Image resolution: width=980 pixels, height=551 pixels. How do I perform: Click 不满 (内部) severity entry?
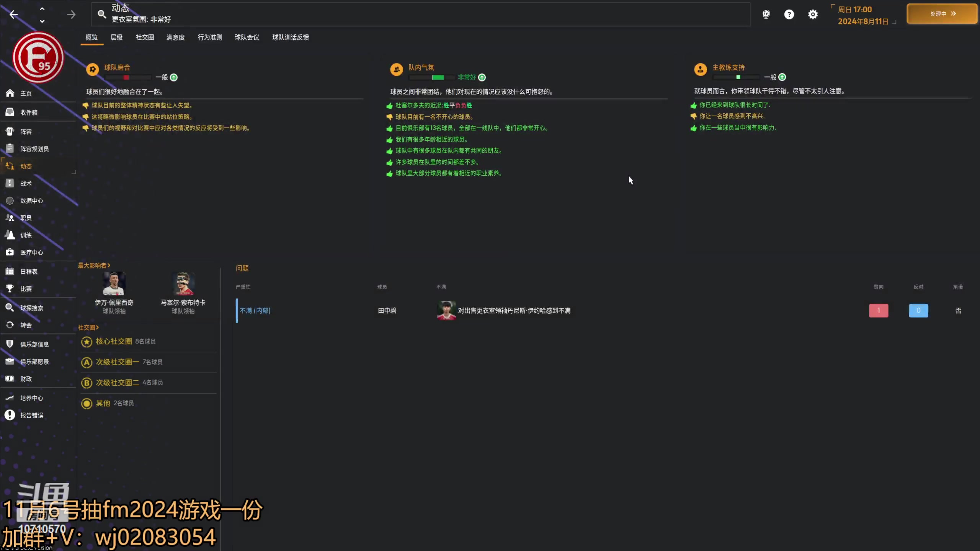[255, 311]
